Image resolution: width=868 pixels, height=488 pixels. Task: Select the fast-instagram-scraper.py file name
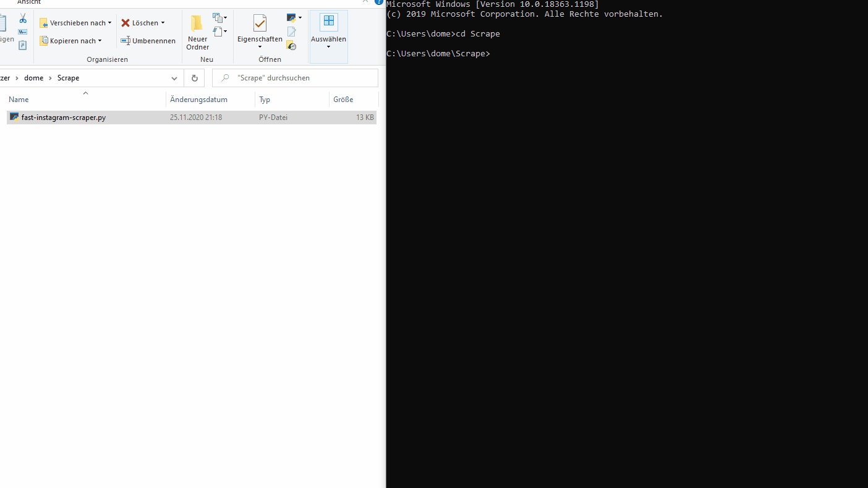pyautogui.click(x=64, y=118)
